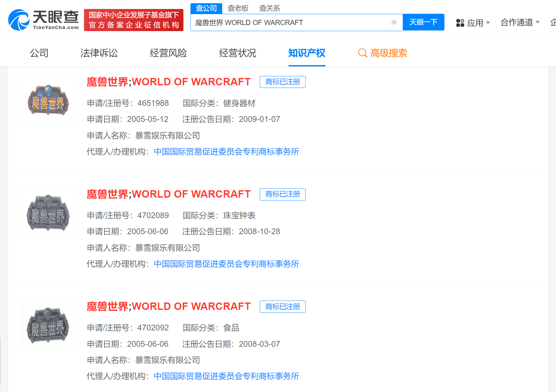Open agency link for trademark 4651988
The width and height of the screenshot is (556, 392).
[227, 152]
